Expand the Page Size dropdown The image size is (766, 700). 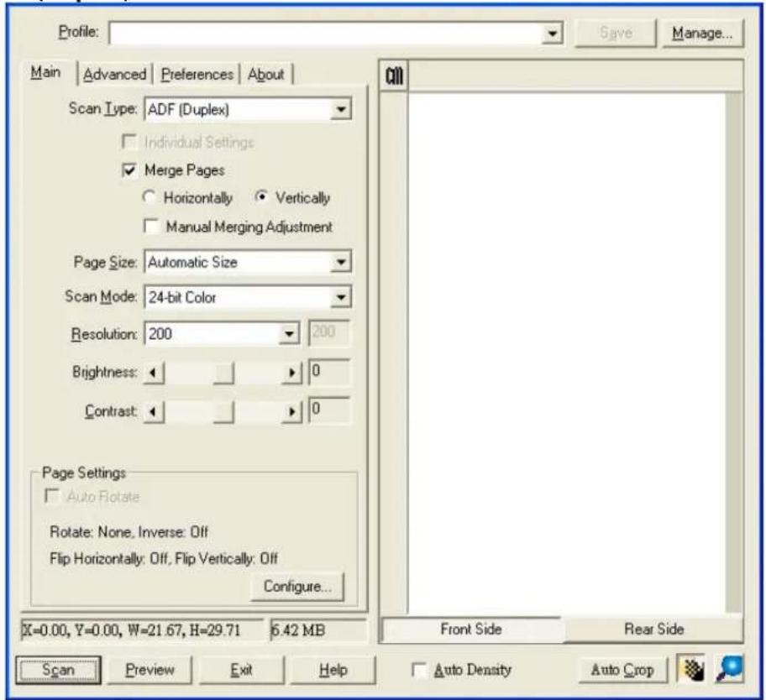coord(340,262)
